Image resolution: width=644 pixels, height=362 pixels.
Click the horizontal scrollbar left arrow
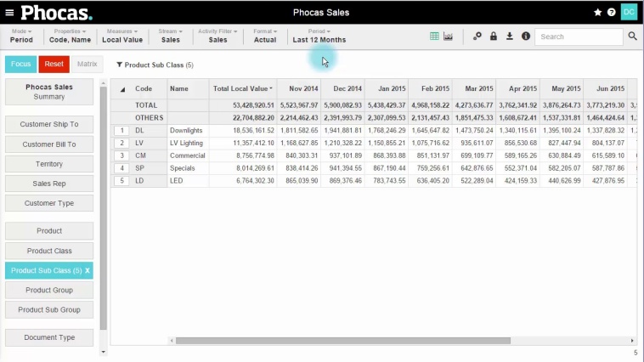pyautogui.click(x=172, y=341)
